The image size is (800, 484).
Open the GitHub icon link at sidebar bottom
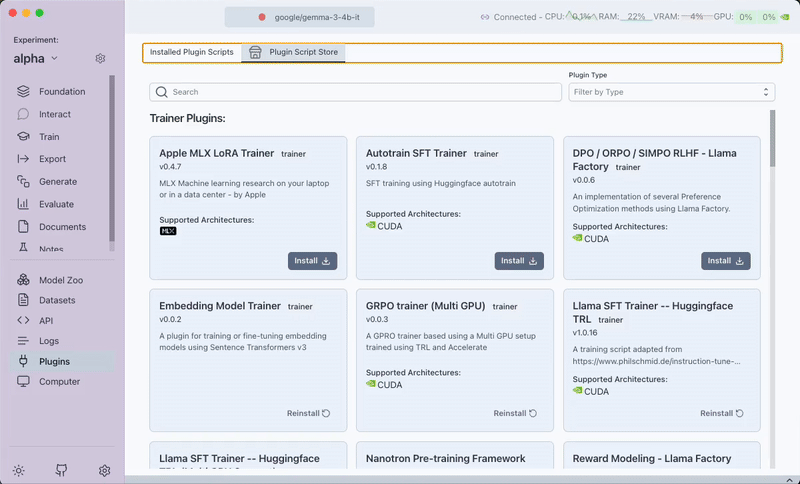click(62, 470)
